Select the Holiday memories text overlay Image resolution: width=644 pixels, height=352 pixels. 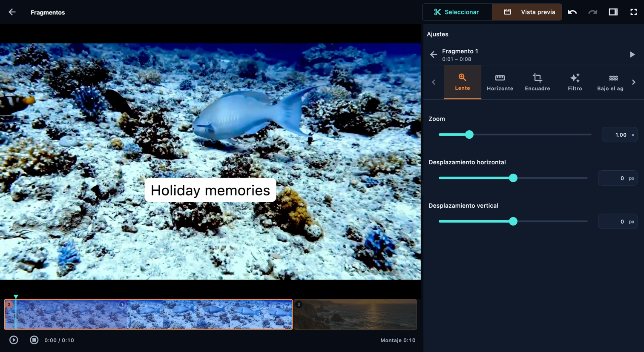210,190
